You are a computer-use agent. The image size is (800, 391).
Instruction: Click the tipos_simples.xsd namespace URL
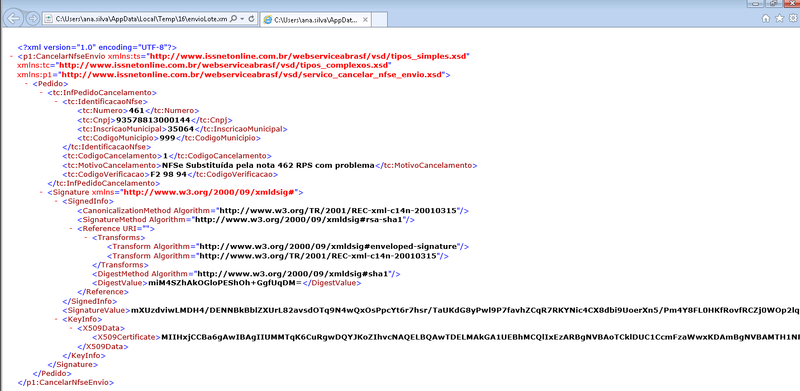(x=308, y=56)
